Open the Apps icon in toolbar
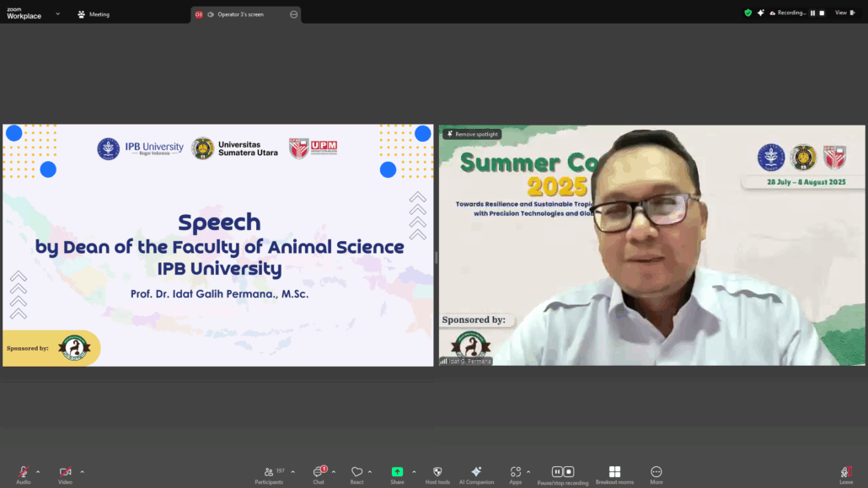Viewport: 868px width, 488px height. coord(515,473)
